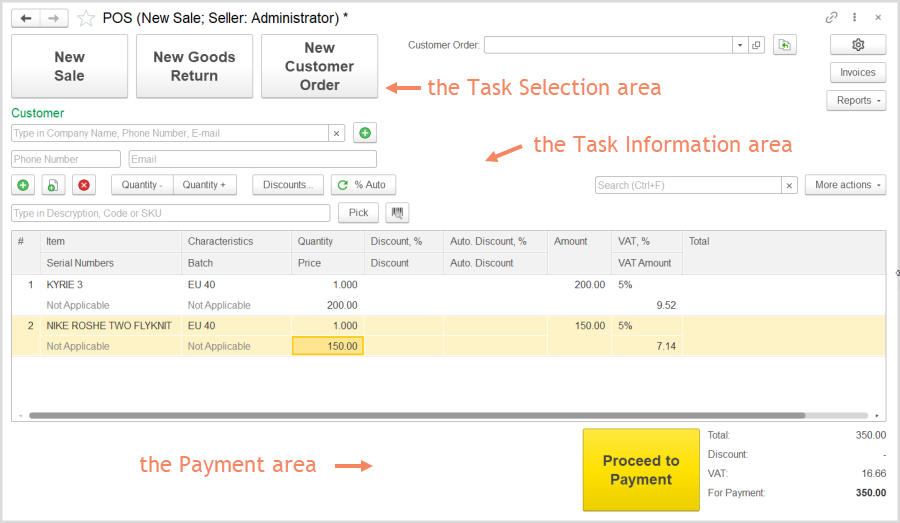Image resolution: width=900 pixels, height=523 pixels.
Task: Click the Pick button for items
Action: [x=358, y=213]
